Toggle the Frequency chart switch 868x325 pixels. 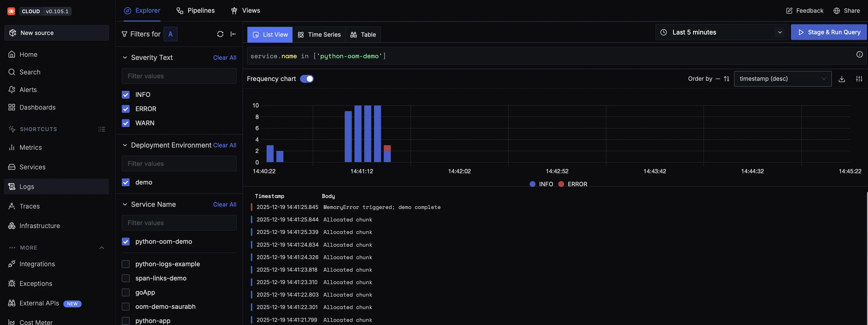(x=307, y=79)
